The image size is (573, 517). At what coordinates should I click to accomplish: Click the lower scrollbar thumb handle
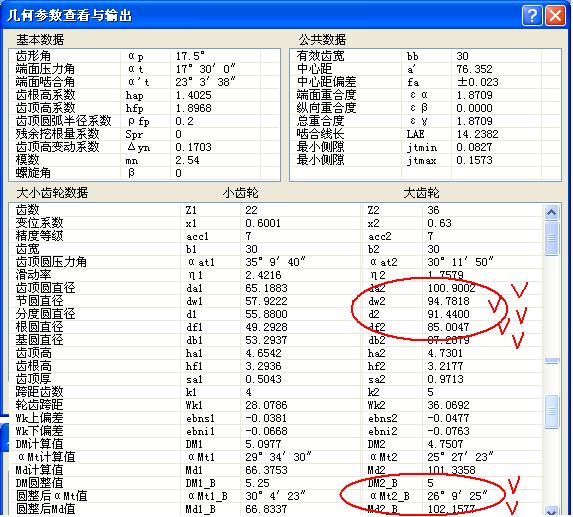551,411
